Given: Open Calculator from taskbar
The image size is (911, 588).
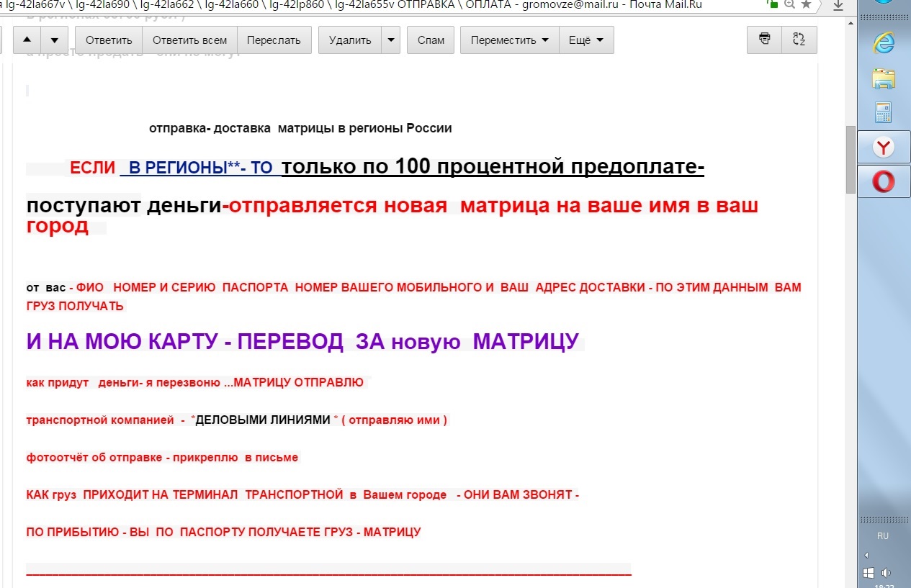Looking at the screenshot, I should (x=883, y=112).
